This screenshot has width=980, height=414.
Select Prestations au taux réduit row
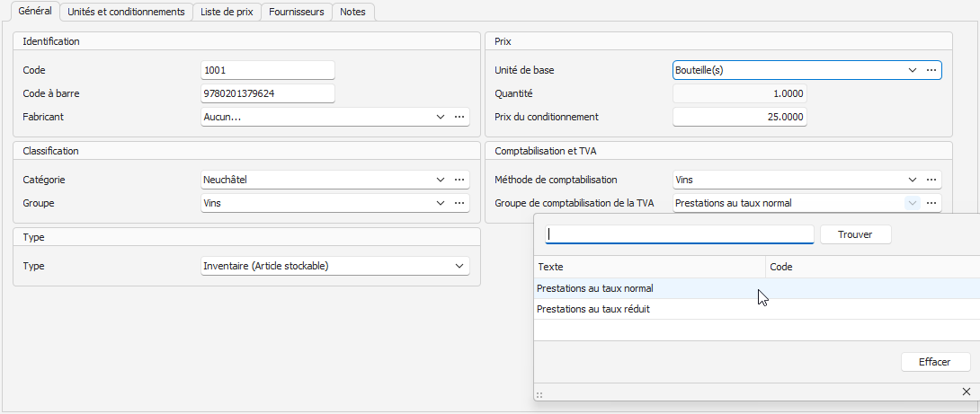pos(593,309)
